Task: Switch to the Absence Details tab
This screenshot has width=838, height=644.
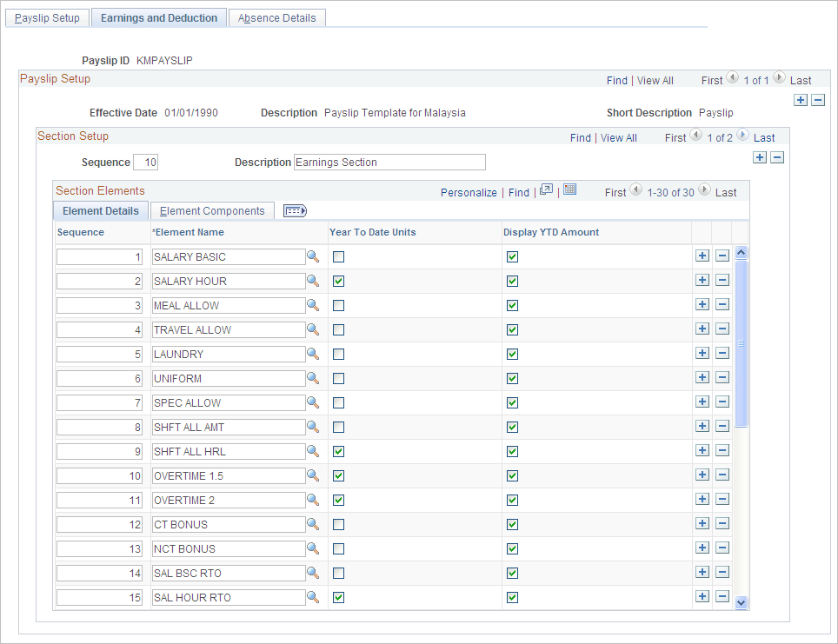Action: pos(276,17)
